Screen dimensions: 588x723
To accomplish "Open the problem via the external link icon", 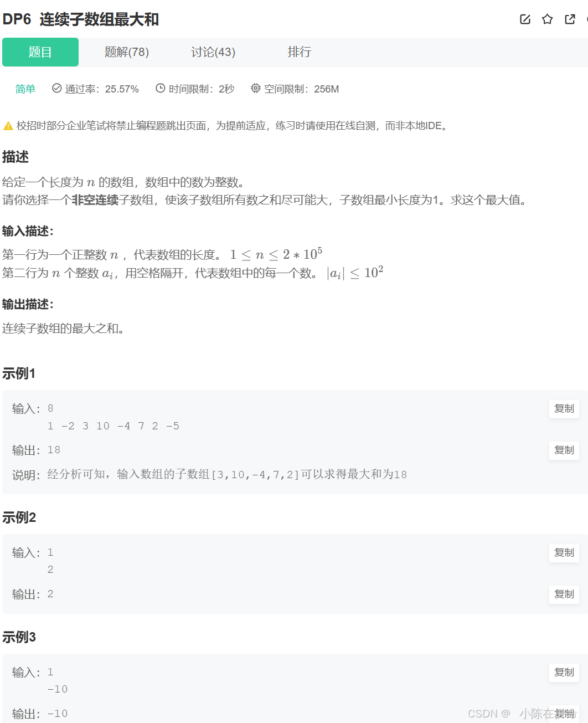I will point(570,19).
